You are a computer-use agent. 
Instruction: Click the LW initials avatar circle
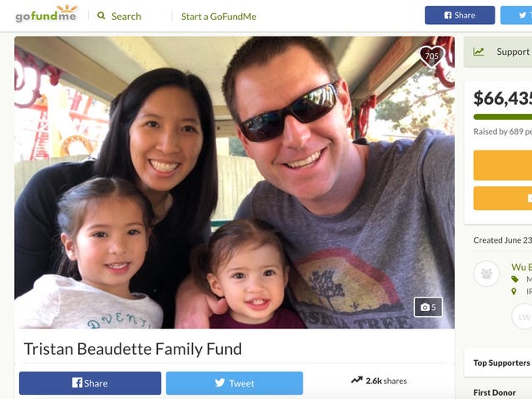[522, 317]
